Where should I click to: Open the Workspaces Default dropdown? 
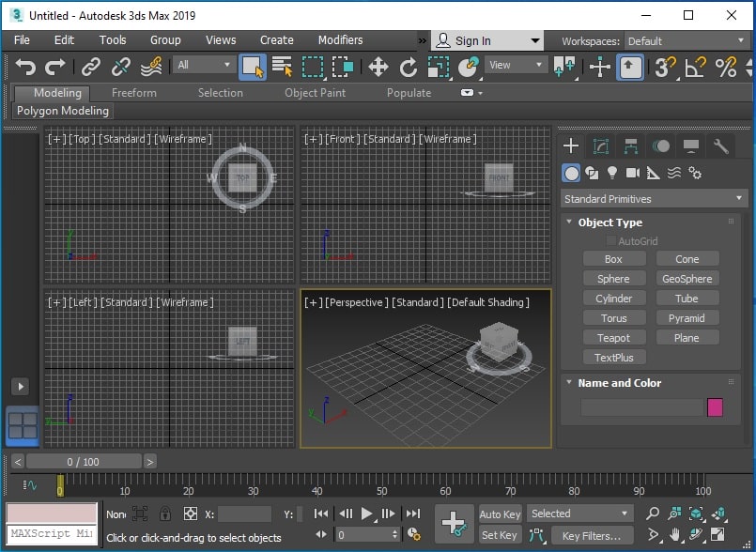[x=687, y=41]
